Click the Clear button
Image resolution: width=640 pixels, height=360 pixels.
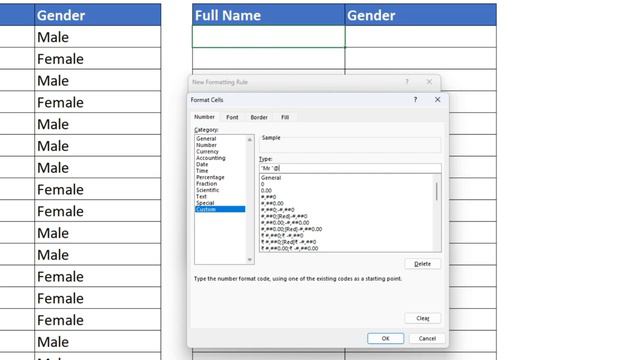(422, 318)
